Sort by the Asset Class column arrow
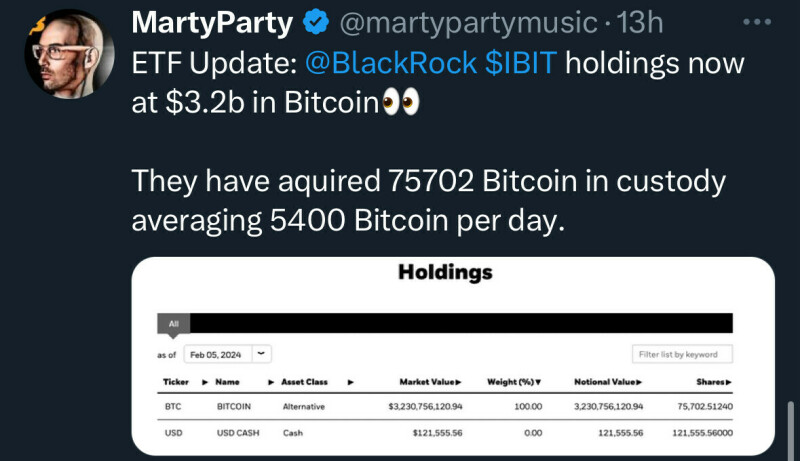The width and height of the screenshot is (800, 461). (x=350, y=382)
